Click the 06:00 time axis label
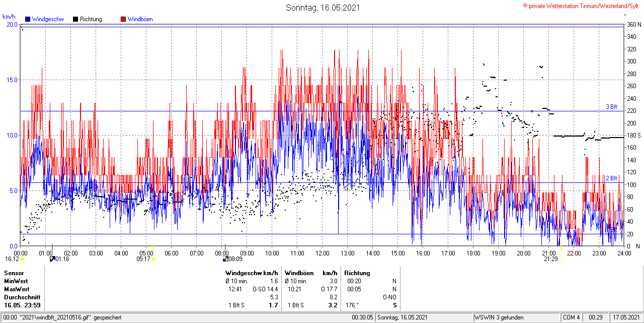The height and width of the screenshot is (323, 644). 172,253
